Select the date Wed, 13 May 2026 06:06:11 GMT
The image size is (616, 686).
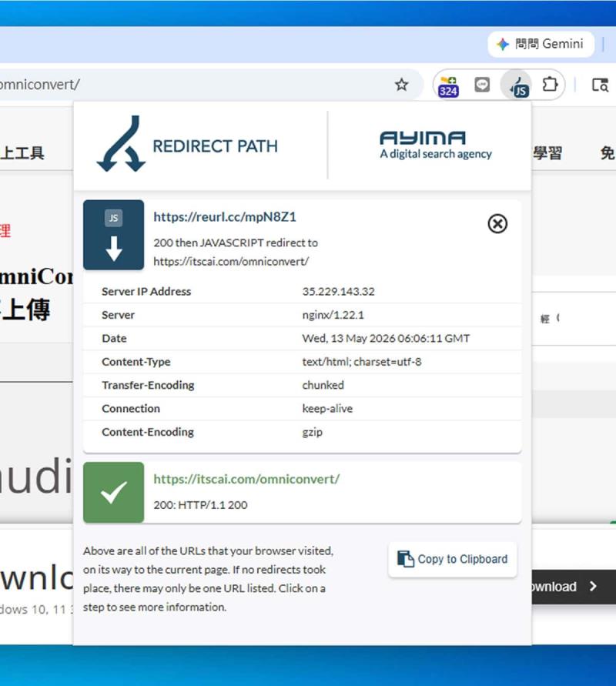click(386, 338)
